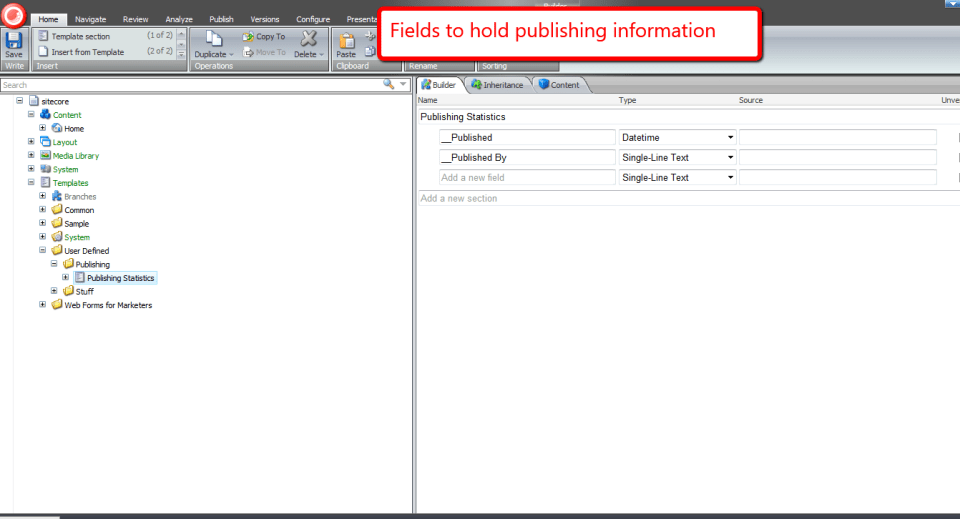The image size is (960, 519).
Task: Click the Source box in the Add a new field row
Action: 838,177
